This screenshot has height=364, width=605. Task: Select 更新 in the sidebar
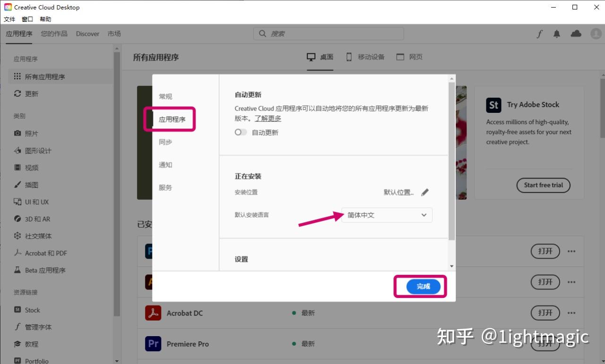[x=32, y=93]
